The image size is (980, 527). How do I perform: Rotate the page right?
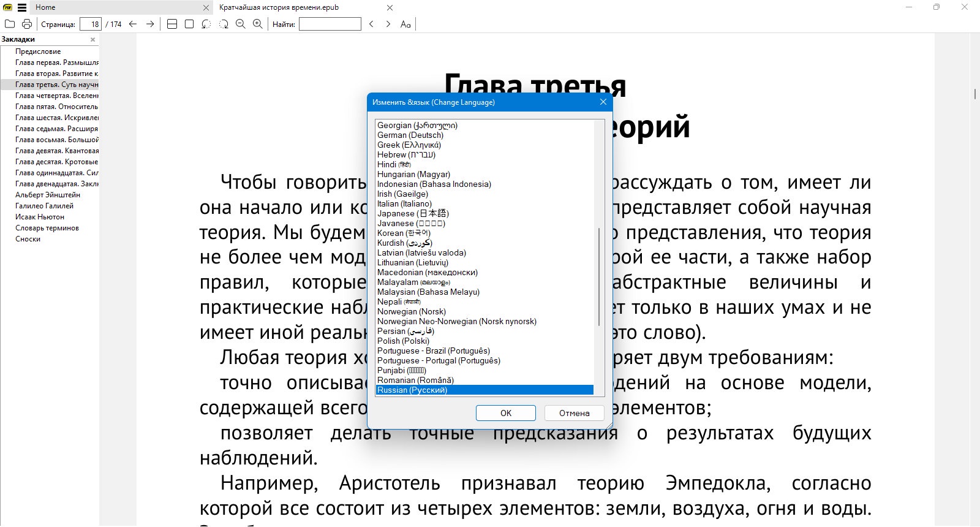coord(224,24)
